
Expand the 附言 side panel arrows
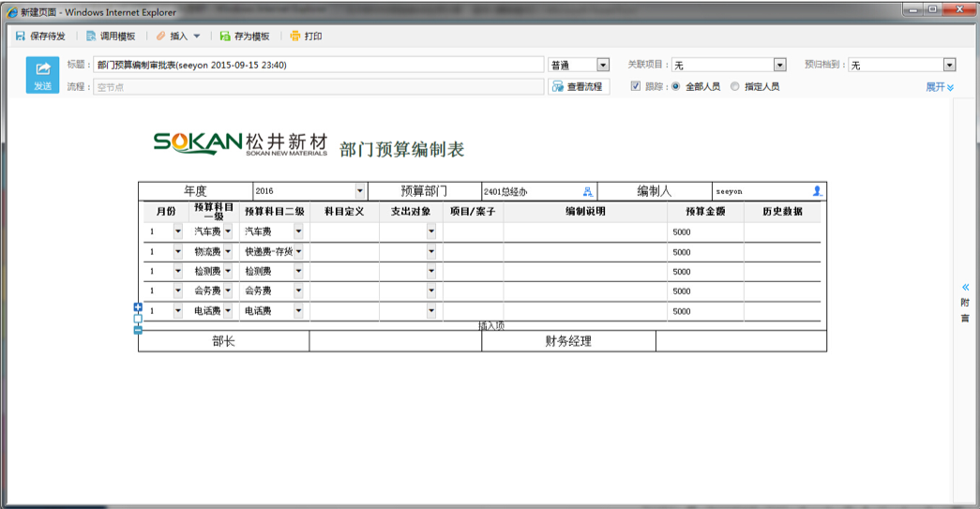966,287
